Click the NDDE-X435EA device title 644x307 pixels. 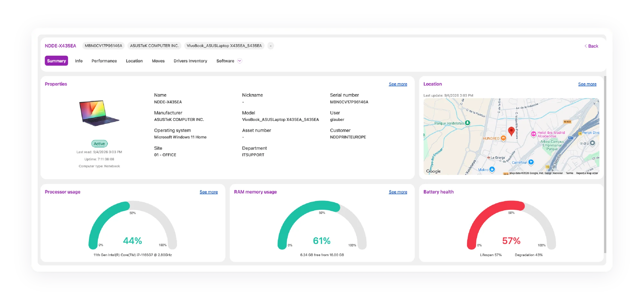coord(61,46)
